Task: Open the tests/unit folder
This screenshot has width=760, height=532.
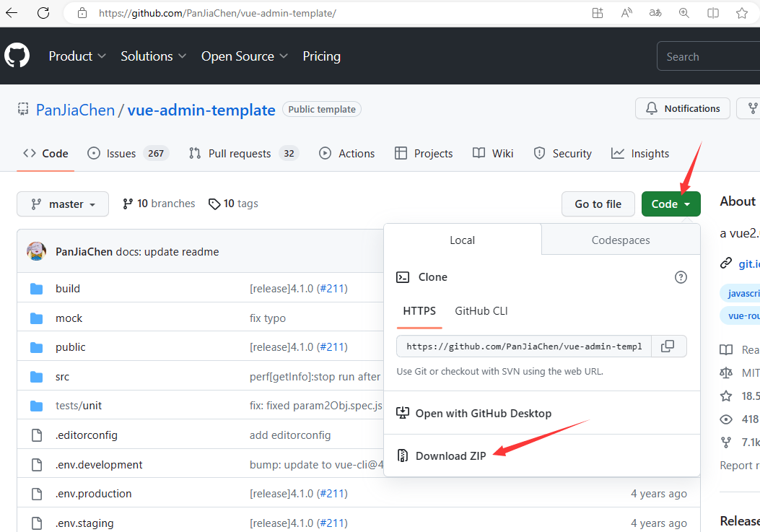Action: (x=79, y=406)
